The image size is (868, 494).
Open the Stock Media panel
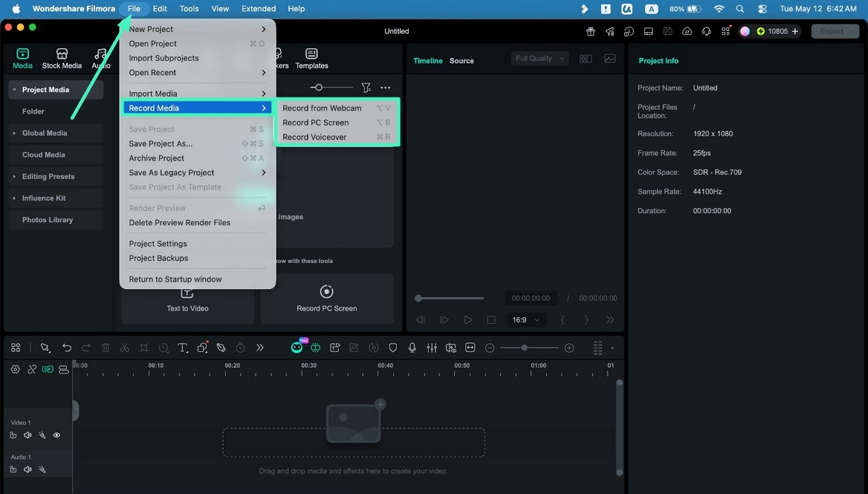point(61,59)
